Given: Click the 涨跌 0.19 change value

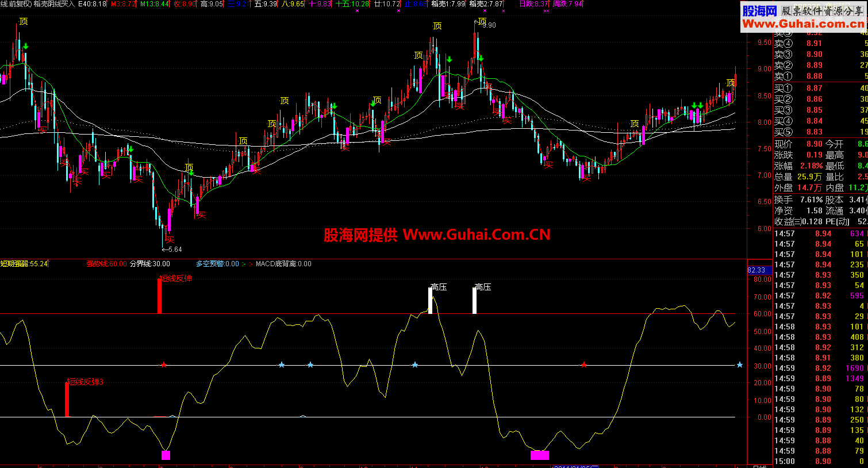Looking at the screenshot, I should 814,155.
